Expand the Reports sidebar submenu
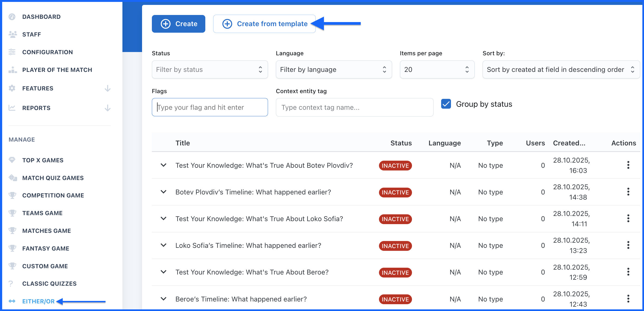 pos(108,108)
